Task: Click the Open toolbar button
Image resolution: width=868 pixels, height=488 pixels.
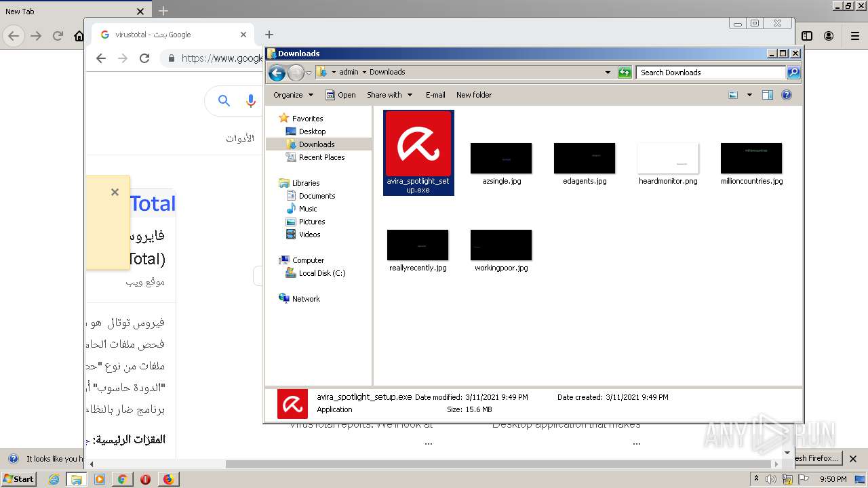Action: [340, 95]
